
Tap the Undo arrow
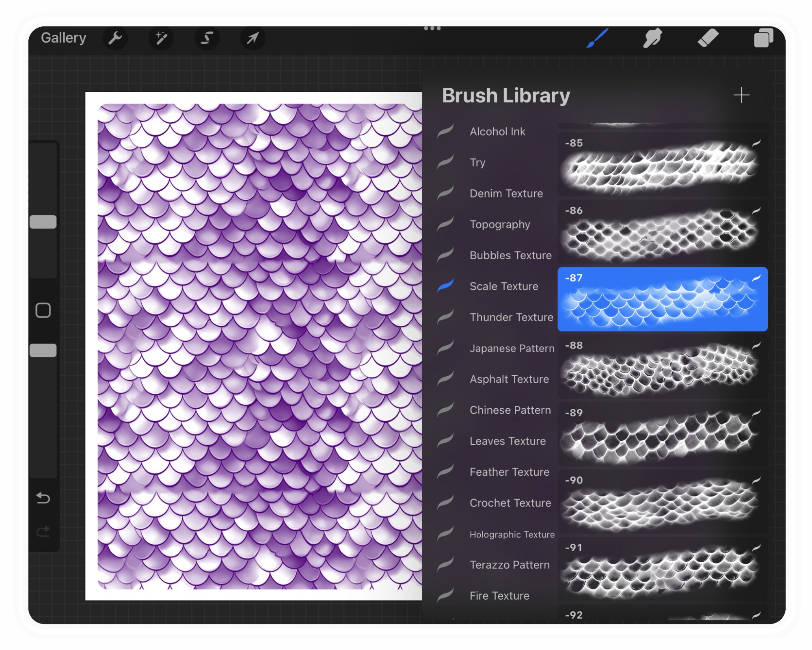pyautogui.click(x=43, y=498)
